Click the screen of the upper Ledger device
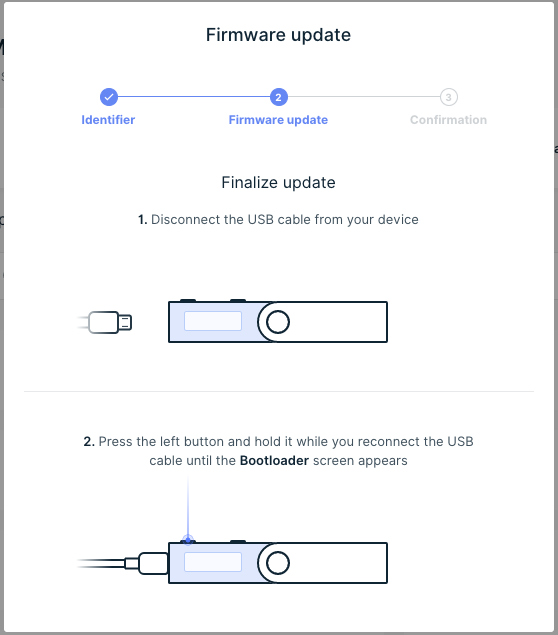Screen dimensions: 558x635 [x=213, y=321]
